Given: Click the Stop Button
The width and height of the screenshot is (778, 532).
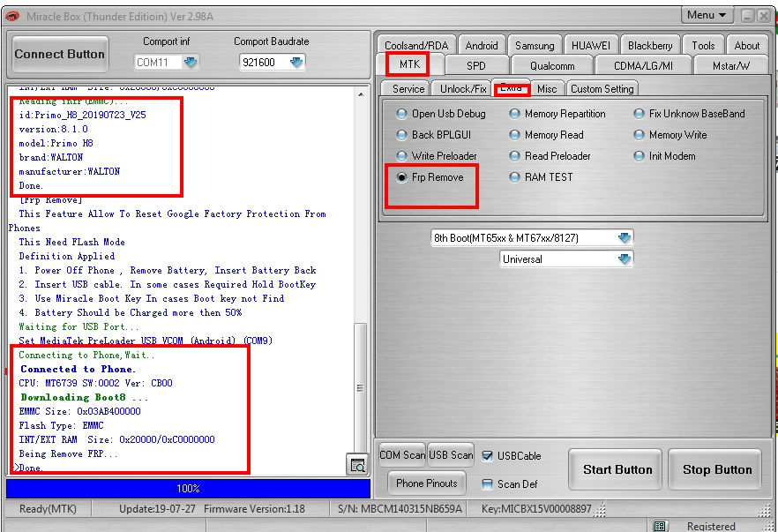Looking at the screenshot, I should [717, 469].
